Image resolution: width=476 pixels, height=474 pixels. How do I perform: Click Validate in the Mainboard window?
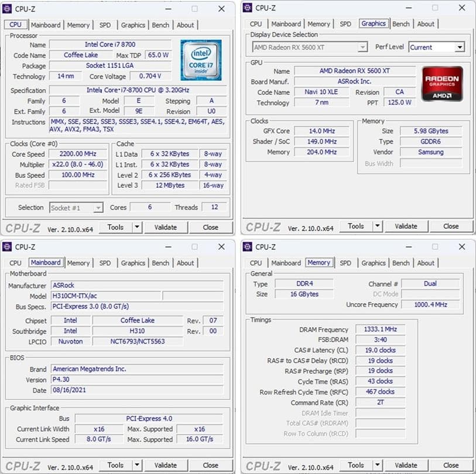(x=166, y=465)
